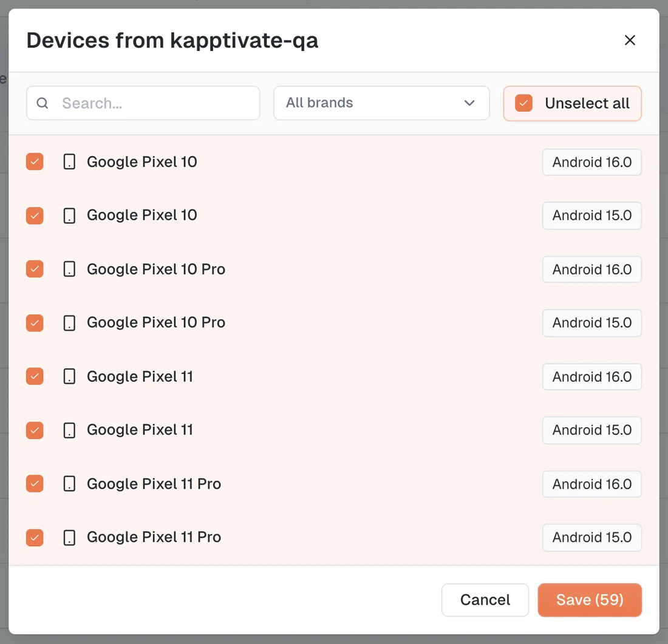Click phone icon beside Pixel 11 Pro Android 15.0
The image size is (668, 644).
69,538
